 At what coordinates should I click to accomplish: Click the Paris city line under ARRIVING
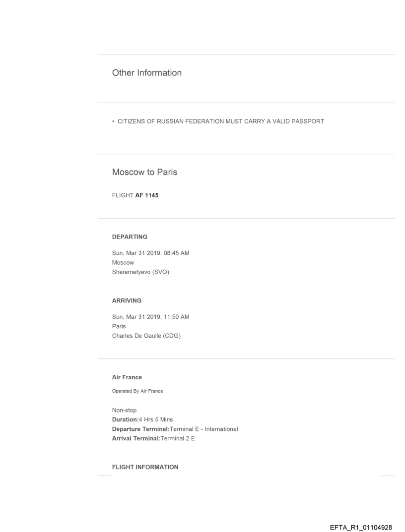(x=119, y=326)
